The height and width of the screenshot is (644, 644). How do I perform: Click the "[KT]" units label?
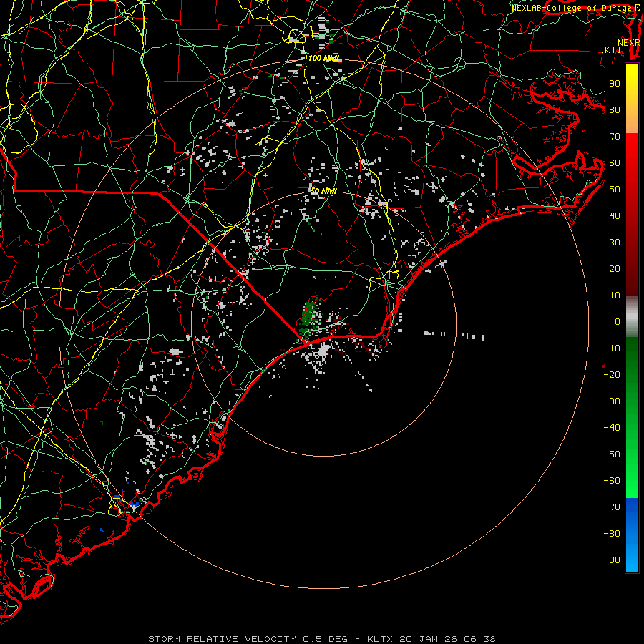coord(611,49)
